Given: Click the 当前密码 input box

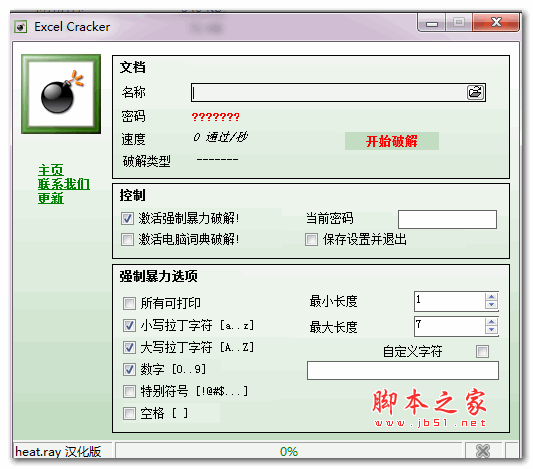Looking at the screenshot, I should click(447, 219).
